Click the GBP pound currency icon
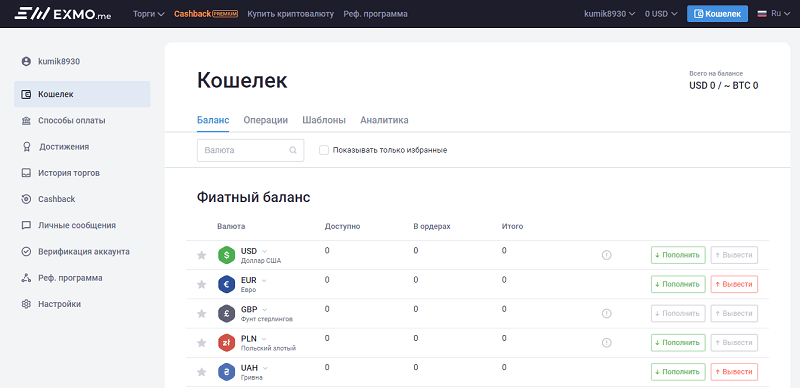 (226, 313)
